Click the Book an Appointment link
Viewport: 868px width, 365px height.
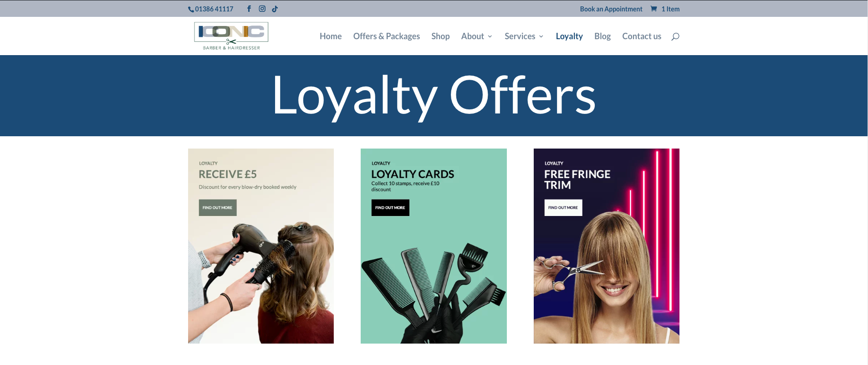click(611, 9)
